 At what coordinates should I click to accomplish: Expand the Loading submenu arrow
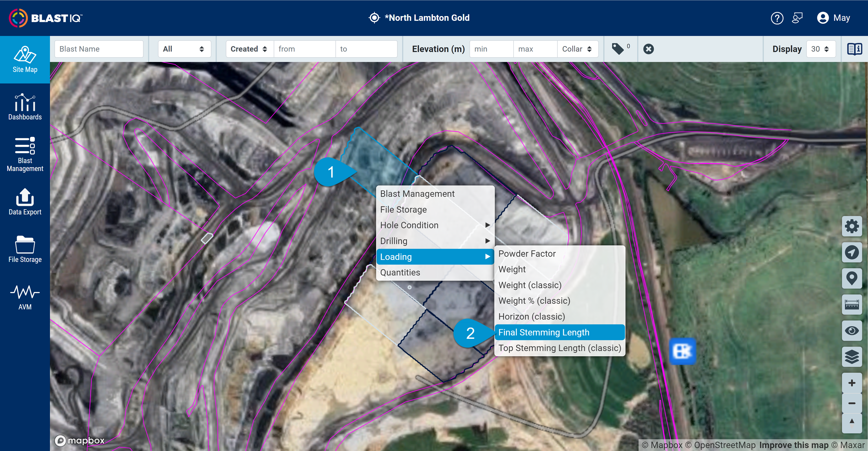point(487,256)
